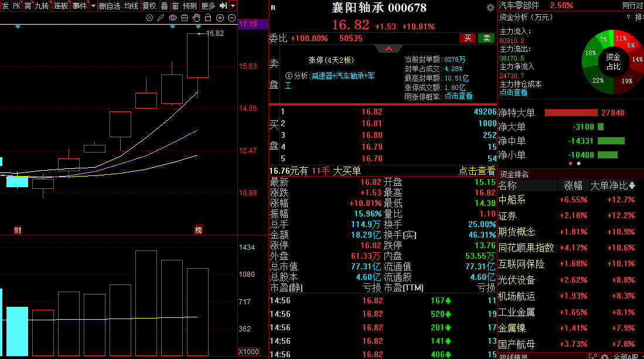Click the 资金占比 donut chart center
The image size is (644, 359).
pyautogui.click(x=613, y=62)
